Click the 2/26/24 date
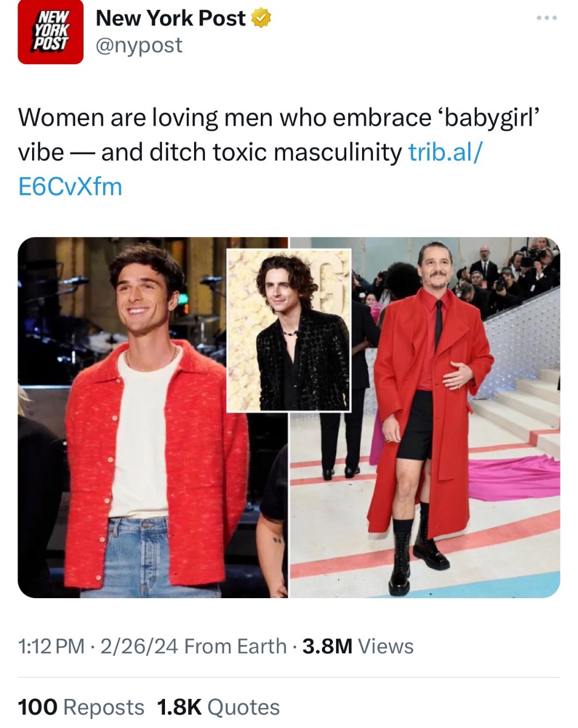The width and height of the screenshot is (578, 728). [x=139, y=646]
